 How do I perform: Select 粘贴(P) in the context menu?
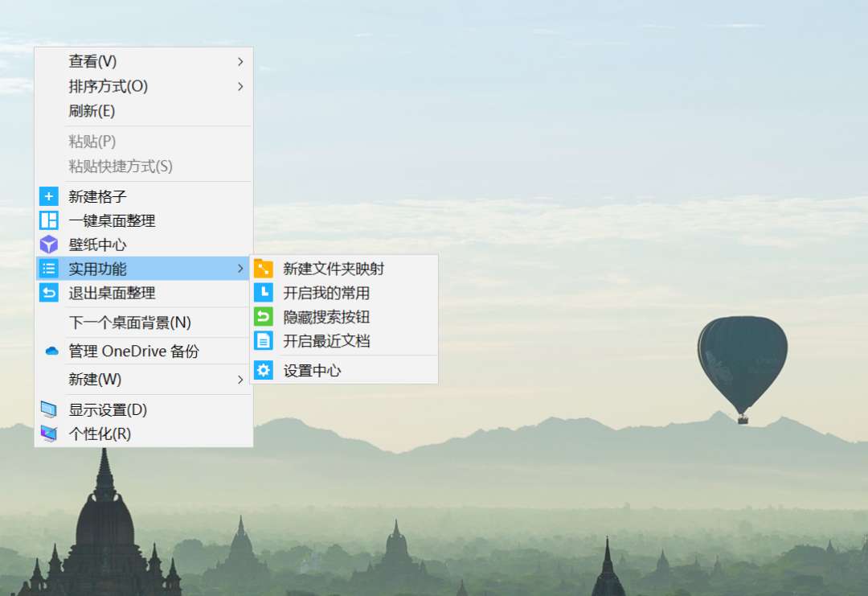[x=143, y=142]
